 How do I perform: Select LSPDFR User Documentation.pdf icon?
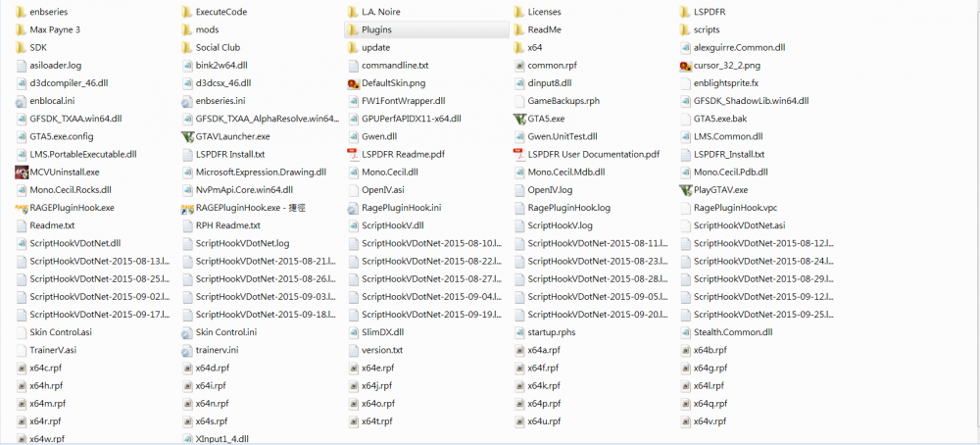click(518, 154)
